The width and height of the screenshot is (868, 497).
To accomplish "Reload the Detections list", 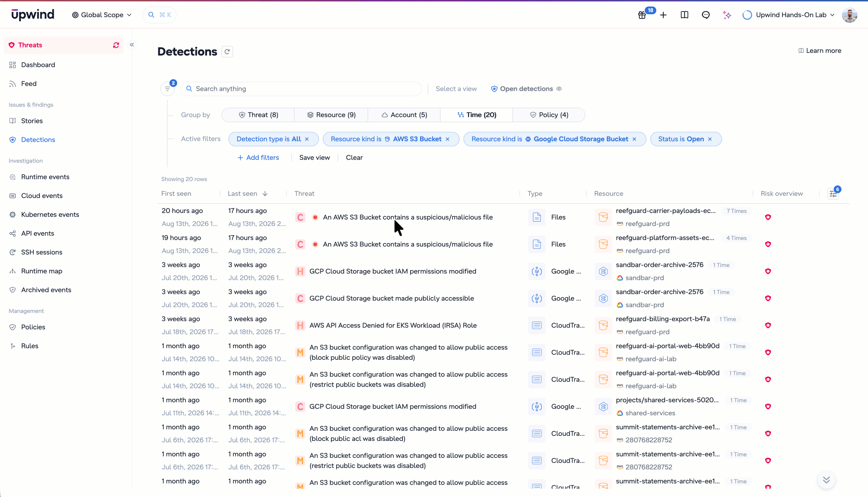I will point(227,51).
